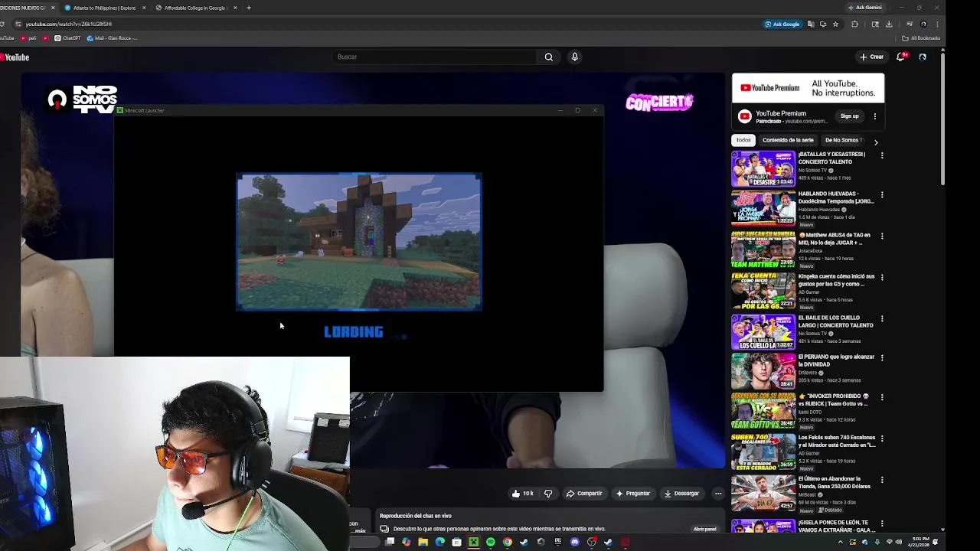The image size is (980, 551).
Task: Open options for El Baile de los Cuello Largo video
Action: (x=882, y=319)
